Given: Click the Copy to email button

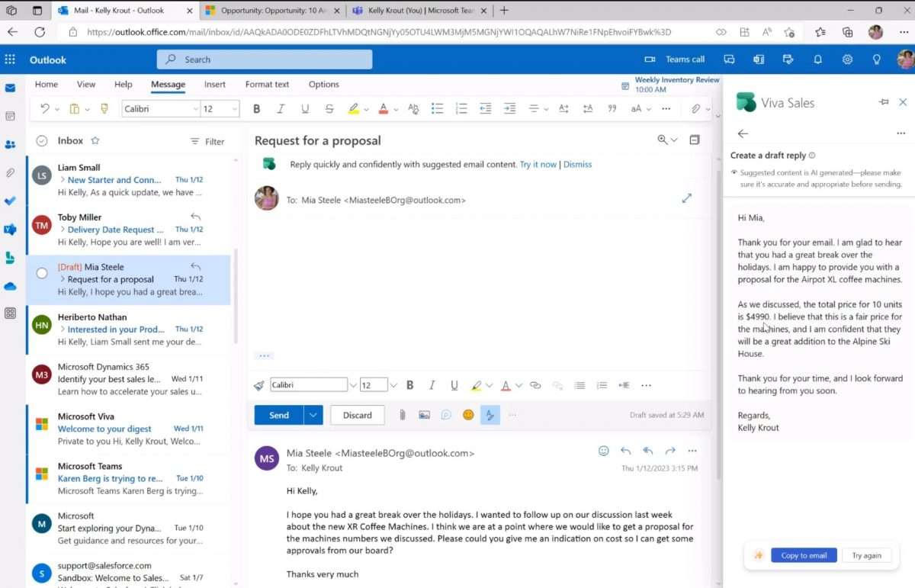Looking at the screenshot, I should point(803,555).
